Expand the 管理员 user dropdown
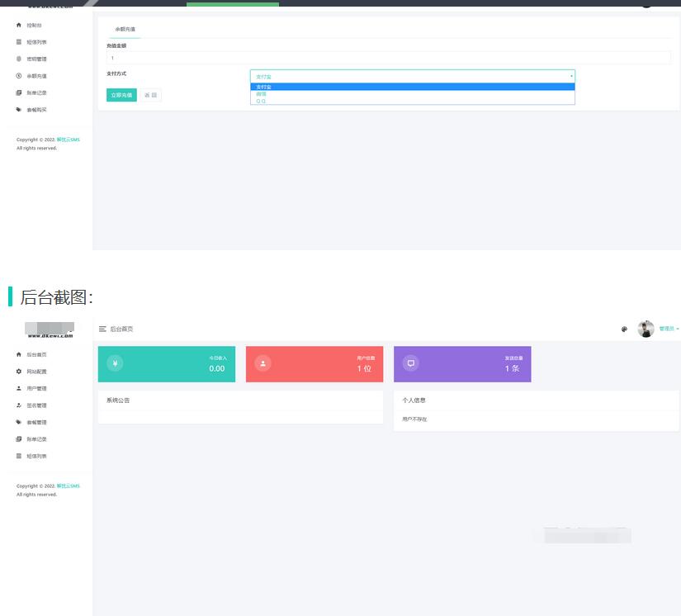681x616 pixels. [x=669, y=329]
